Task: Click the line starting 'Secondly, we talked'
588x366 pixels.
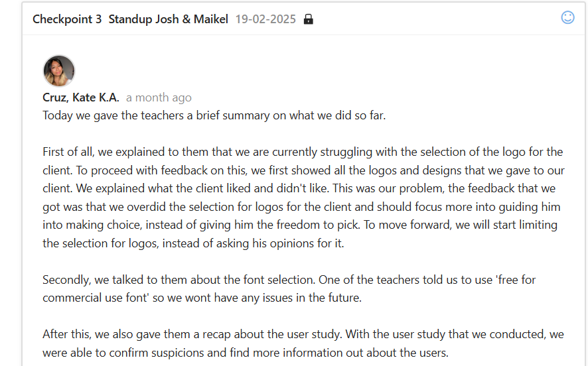Action: 289,280
